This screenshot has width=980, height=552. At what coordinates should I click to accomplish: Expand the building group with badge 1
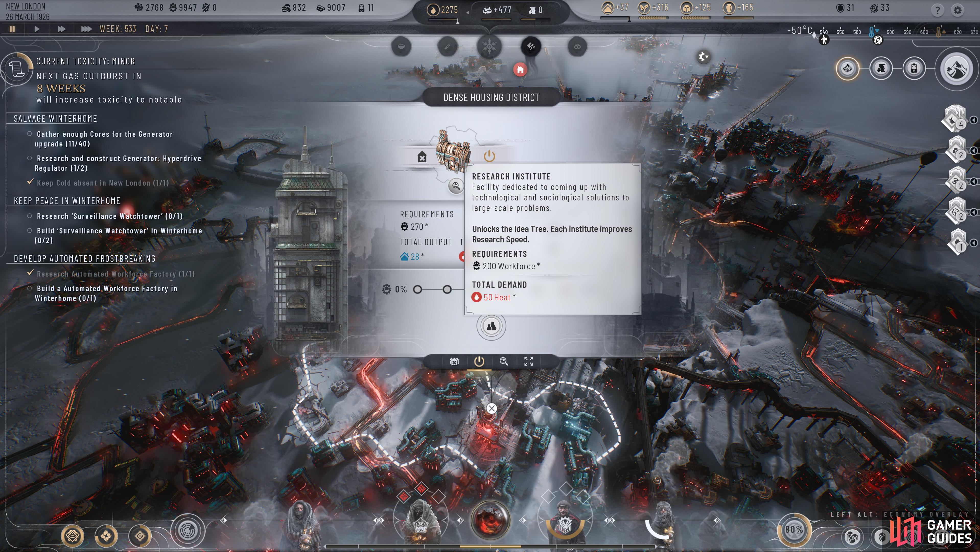pos(974,243)
